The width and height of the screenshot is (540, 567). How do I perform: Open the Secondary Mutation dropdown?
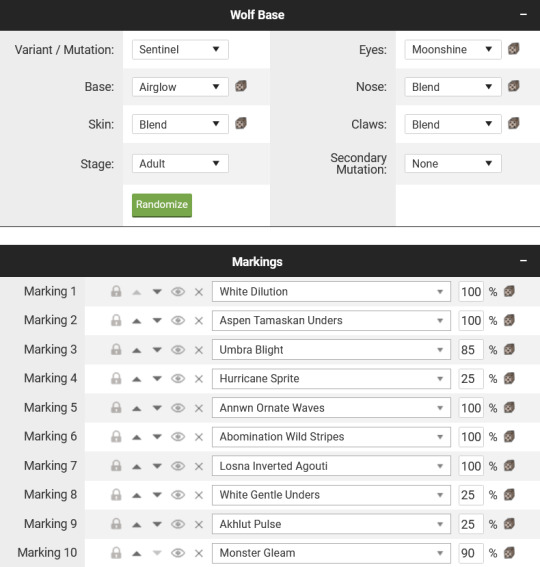pyautogui.click(x=453, y=163)
